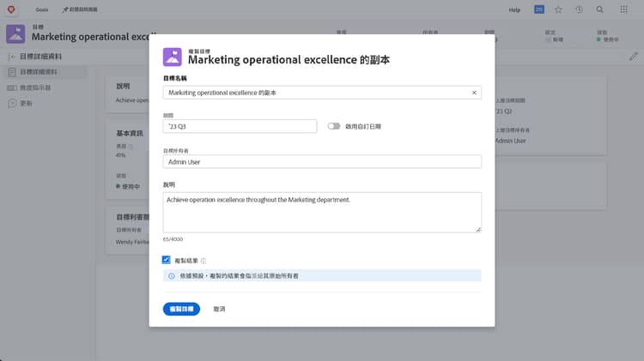This screenshot has width=644, height=361.
Task: Select the Updates item in sidebar
Action: point(20,104)
